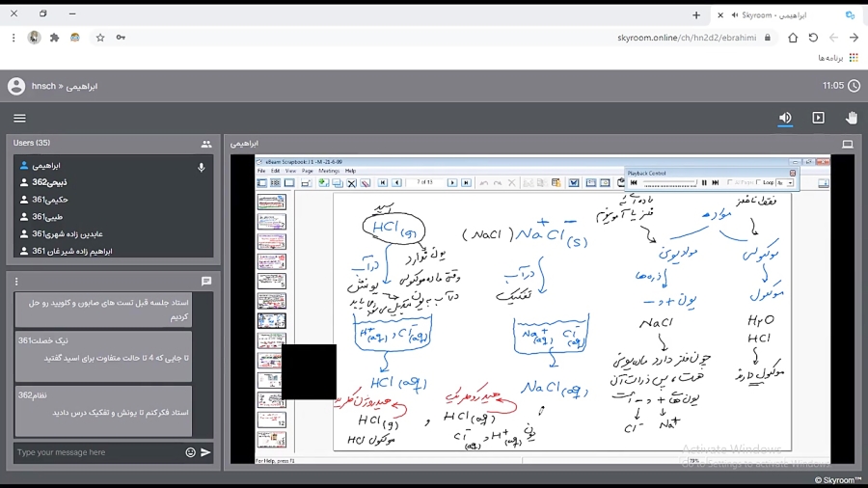868x488 pixels.
Task: Open eBeam Edit menu
Action: coord(275,171)
